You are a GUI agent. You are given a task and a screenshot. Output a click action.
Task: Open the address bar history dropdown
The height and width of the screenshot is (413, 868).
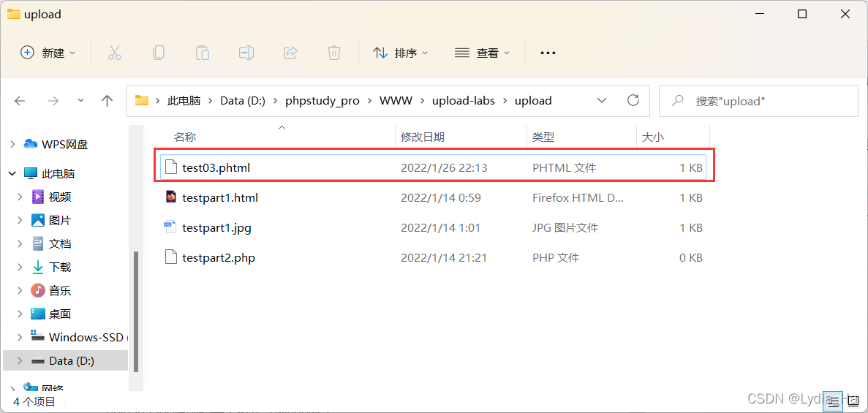(x=602, y=100)
